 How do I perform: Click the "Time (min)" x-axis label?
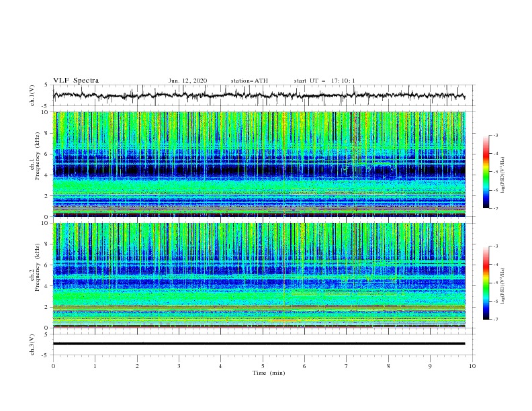pyautogui.click(x=269, y=373)
